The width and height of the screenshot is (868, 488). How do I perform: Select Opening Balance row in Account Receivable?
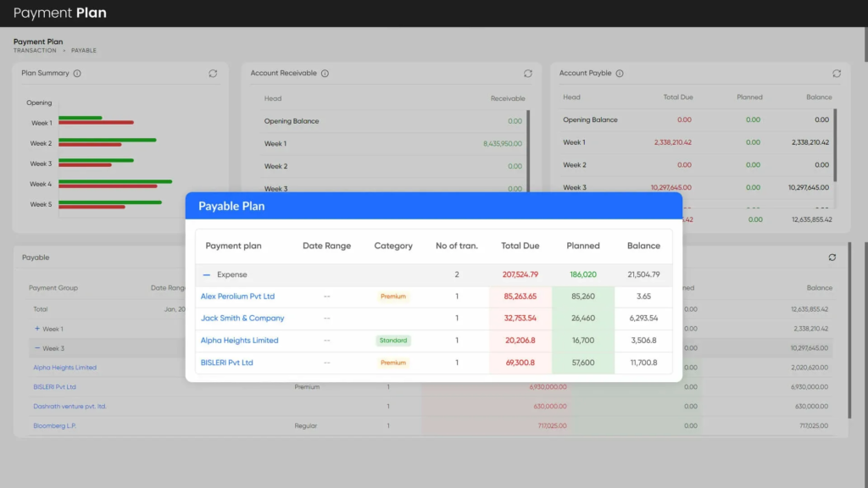point(393,121)
